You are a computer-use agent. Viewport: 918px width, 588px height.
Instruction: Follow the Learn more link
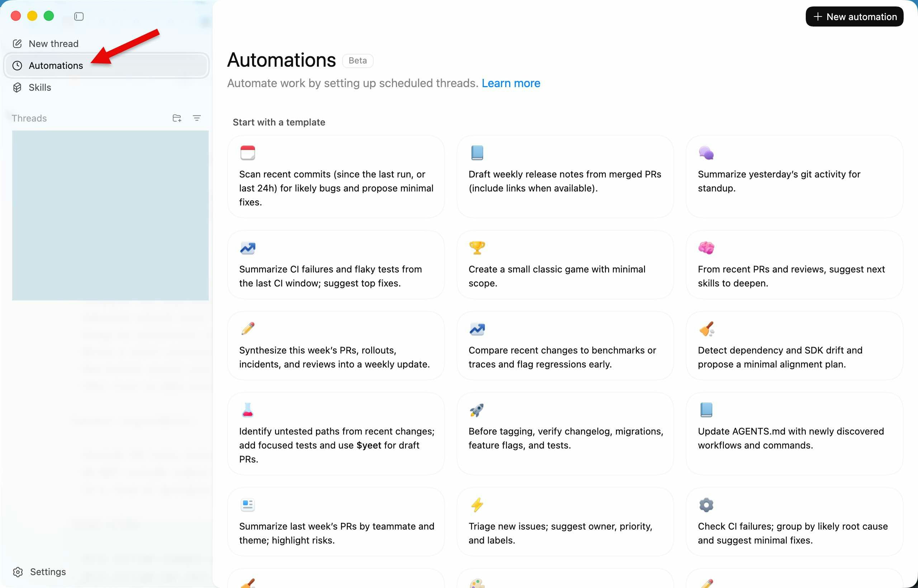511,83
